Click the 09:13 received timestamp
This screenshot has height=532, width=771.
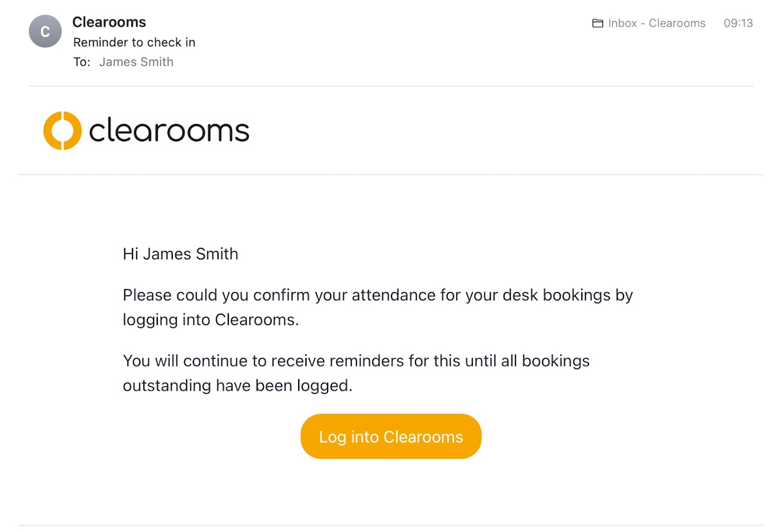tap(738, 23)
